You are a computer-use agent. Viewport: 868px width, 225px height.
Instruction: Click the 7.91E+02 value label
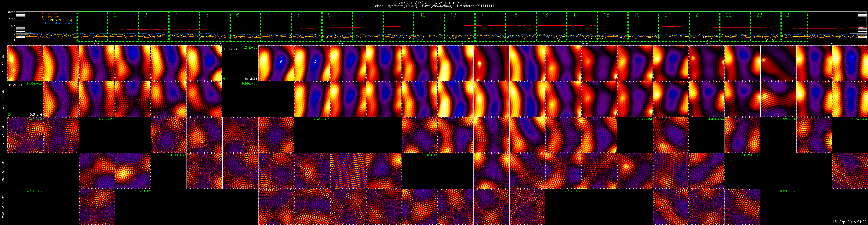coord(429,155)
